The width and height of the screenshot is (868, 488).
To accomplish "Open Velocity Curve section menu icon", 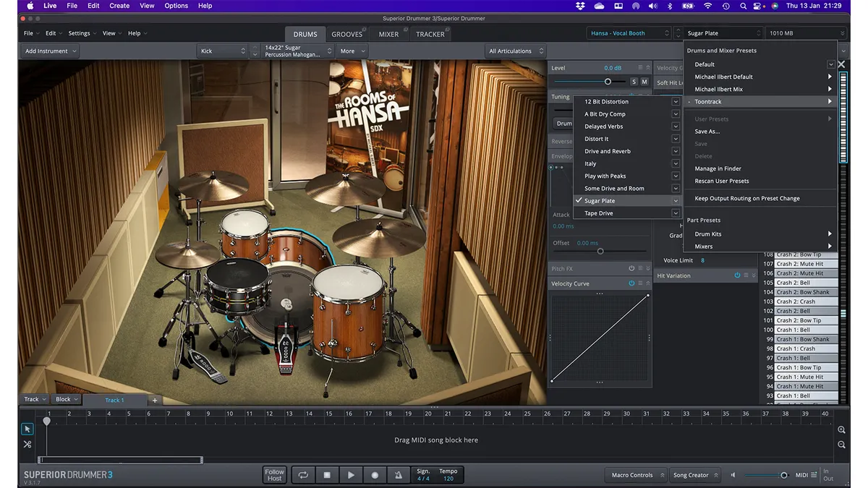I will click(640, 283).
